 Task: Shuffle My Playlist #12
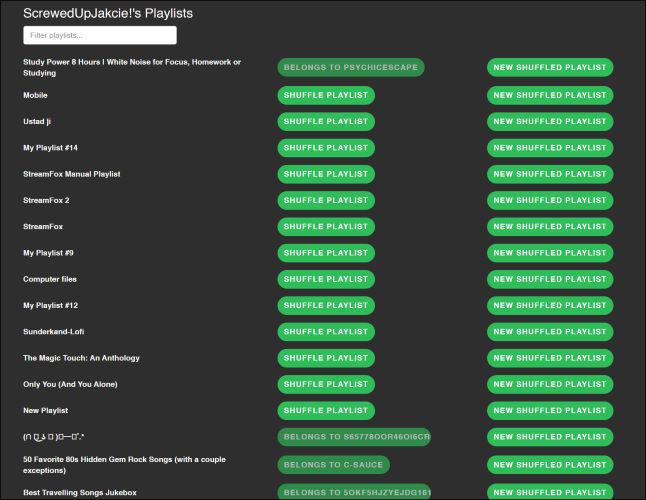326,305
